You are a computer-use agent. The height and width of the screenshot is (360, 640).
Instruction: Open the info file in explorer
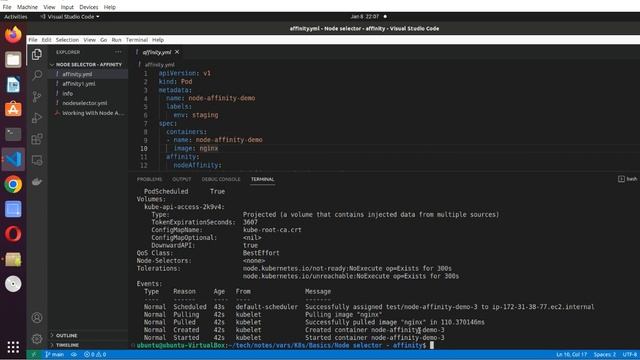pyautogui.click(x=68, y=93)
